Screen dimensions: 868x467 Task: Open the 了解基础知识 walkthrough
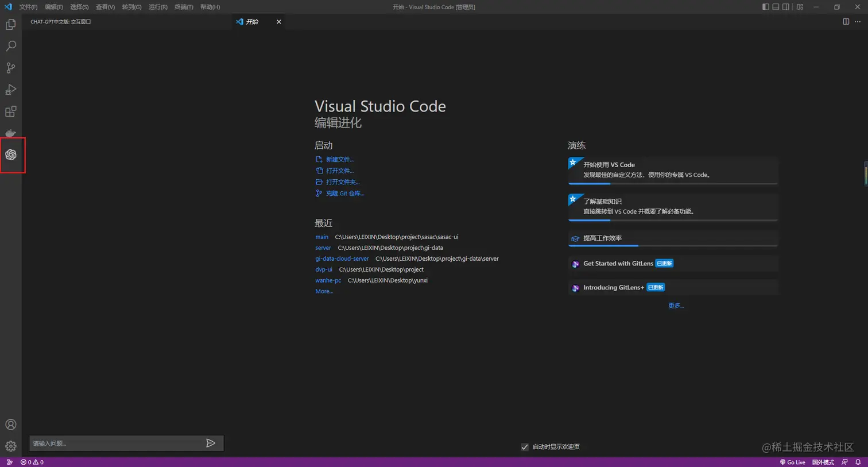(x=673, y=207)
